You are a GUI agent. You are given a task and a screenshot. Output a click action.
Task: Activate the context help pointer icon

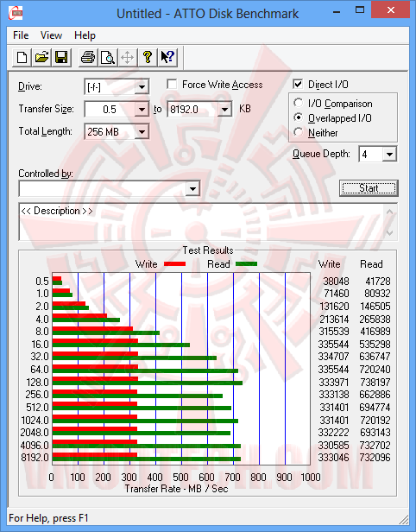click(x=167, y=57)
